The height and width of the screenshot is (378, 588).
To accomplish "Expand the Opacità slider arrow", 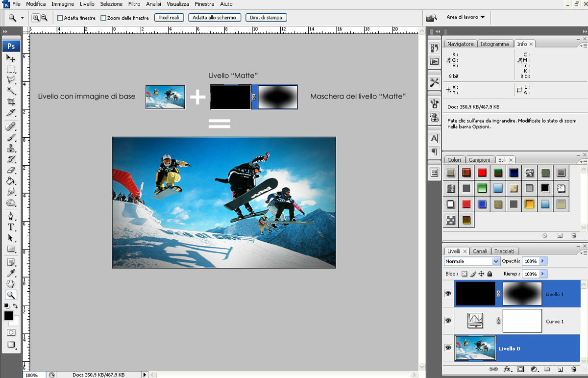I will (x=543, y=261).
